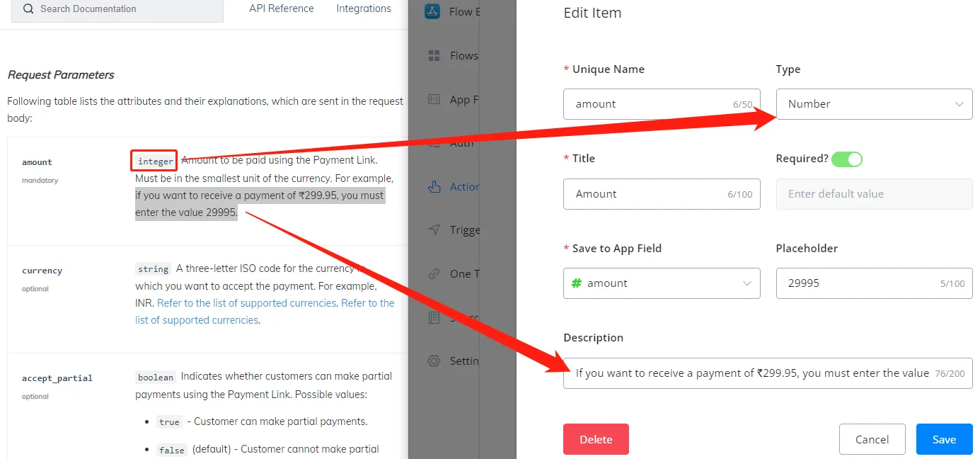Open the API Reference tab
980x459 pixels.
tap(282, 8)
